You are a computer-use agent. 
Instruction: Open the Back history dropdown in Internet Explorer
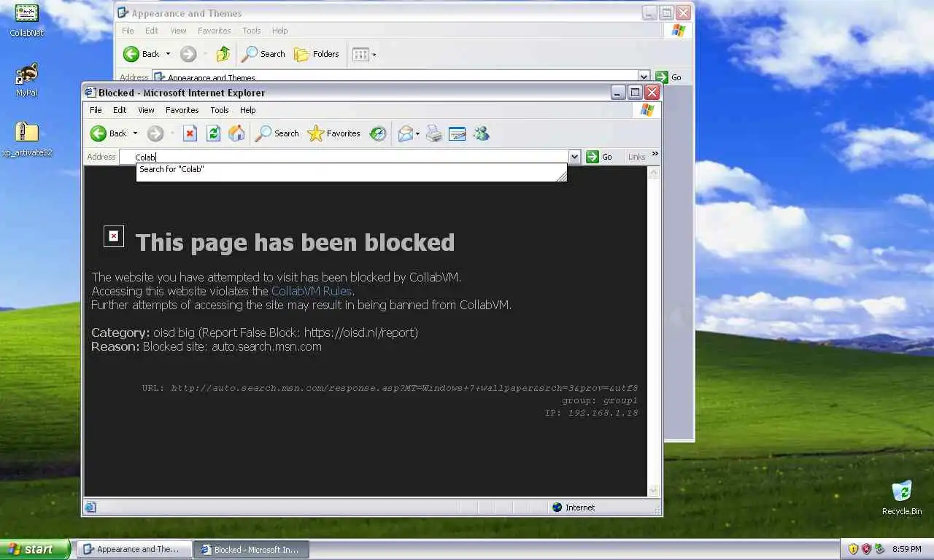pyautogui.click(x=135, y=133)
